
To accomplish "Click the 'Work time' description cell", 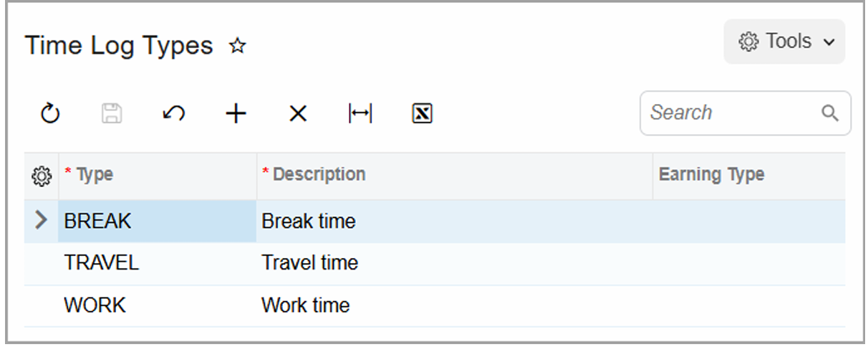I will tap(306, 305).
